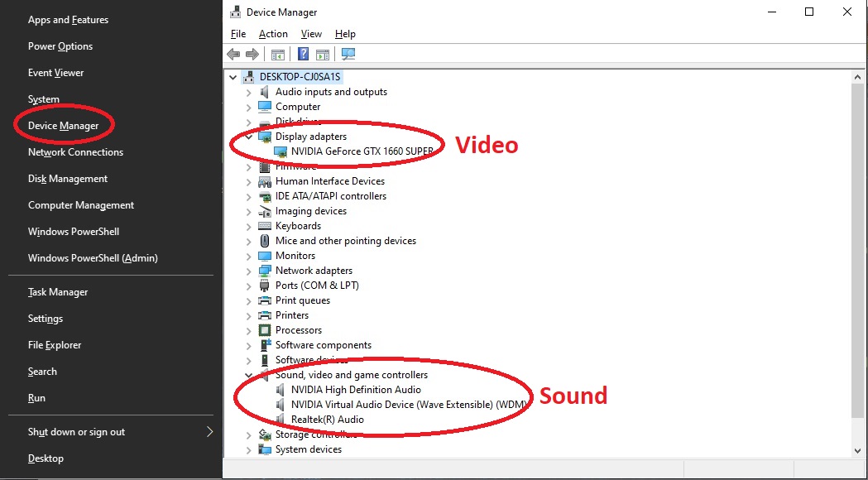Click the Print queues icon

click(x=265, y=300)
